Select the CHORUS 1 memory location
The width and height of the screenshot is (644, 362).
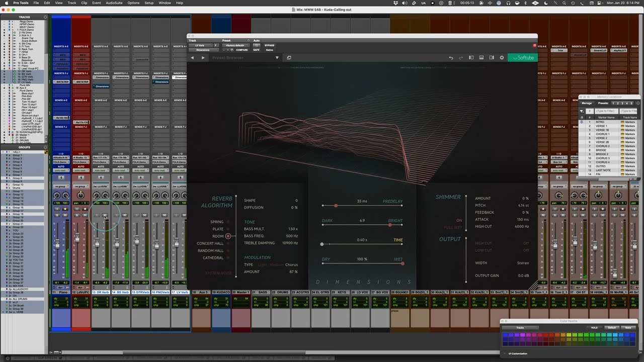(x=602, y=134)
